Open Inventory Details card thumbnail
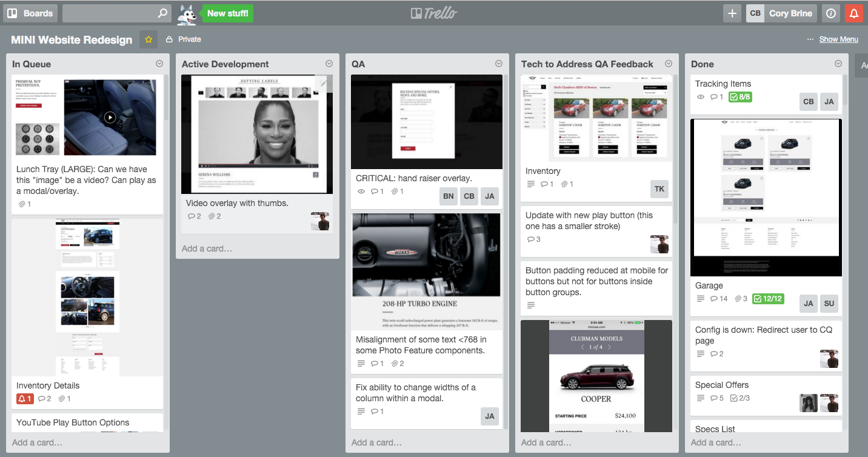 pyautogui.click(x=87, y=298)
